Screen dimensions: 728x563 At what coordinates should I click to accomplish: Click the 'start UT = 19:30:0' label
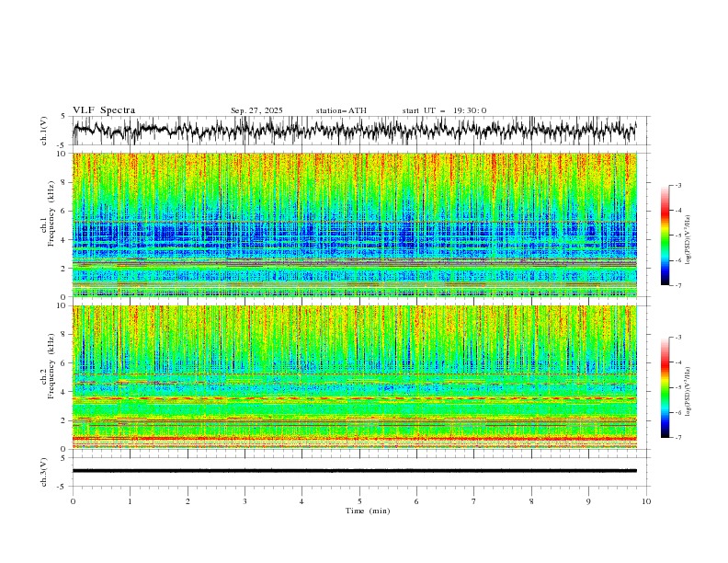(444, 110)
